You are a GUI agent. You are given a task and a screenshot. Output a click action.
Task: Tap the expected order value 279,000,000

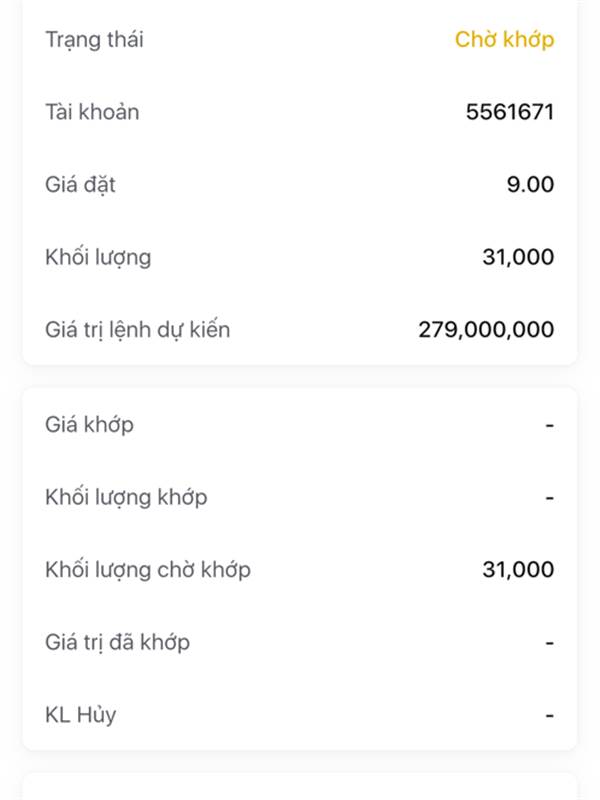coord(486,330)
